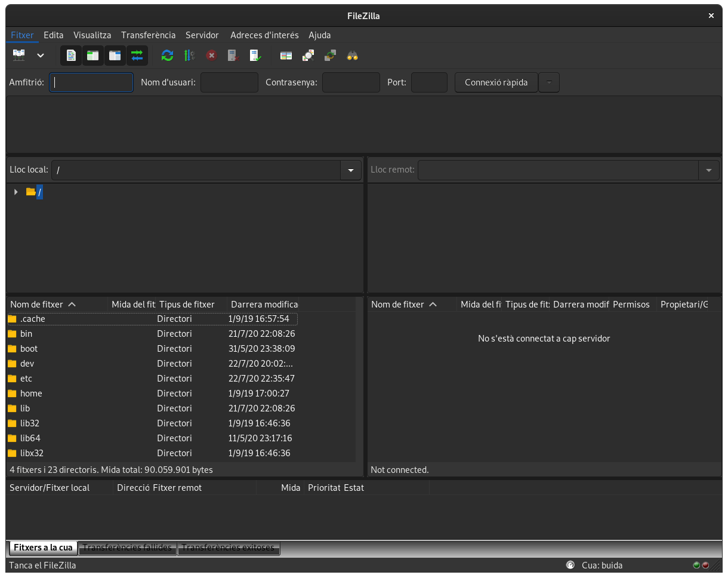Viewport: 728px width, 578px height.
Task: Click the 'Lloc local' path text field
Action: tap(196, 170)
